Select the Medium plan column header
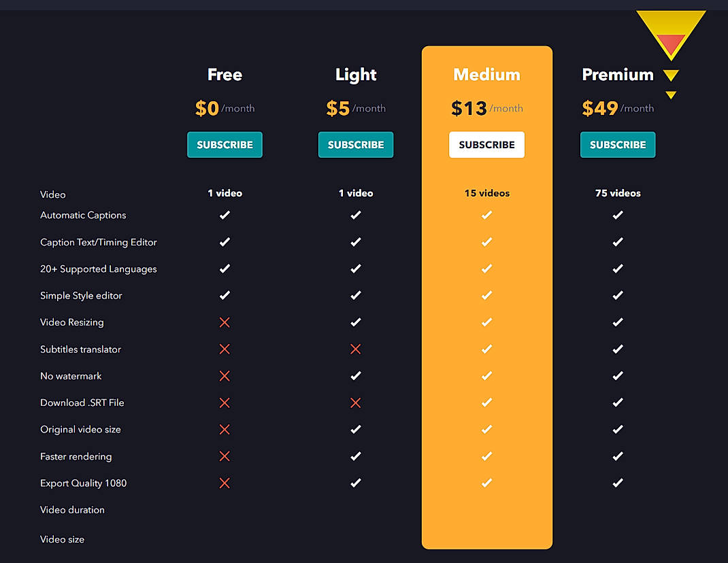Image resolution: width=728 pixels, height=563 pixels. 486,74
